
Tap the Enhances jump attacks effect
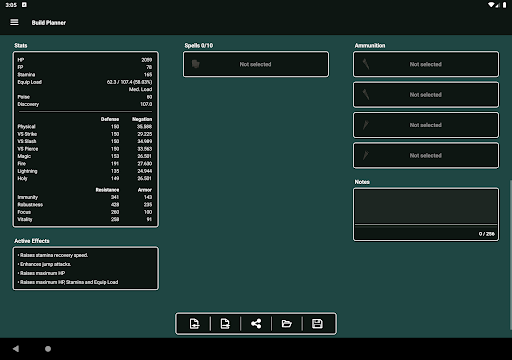click(x=44, y=264)
